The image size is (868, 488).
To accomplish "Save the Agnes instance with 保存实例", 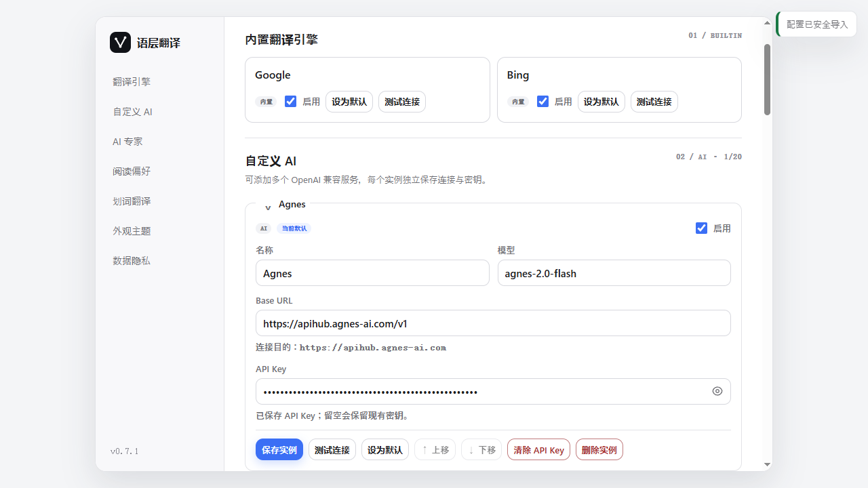I will click(279, 449).
